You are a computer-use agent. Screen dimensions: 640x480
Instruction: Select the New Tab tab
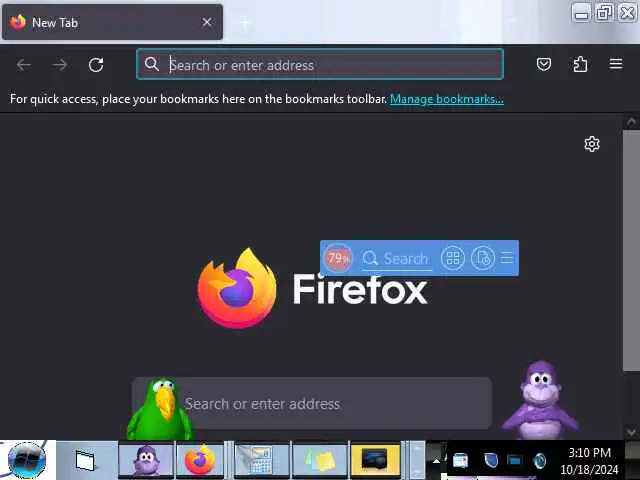[112, 22]
